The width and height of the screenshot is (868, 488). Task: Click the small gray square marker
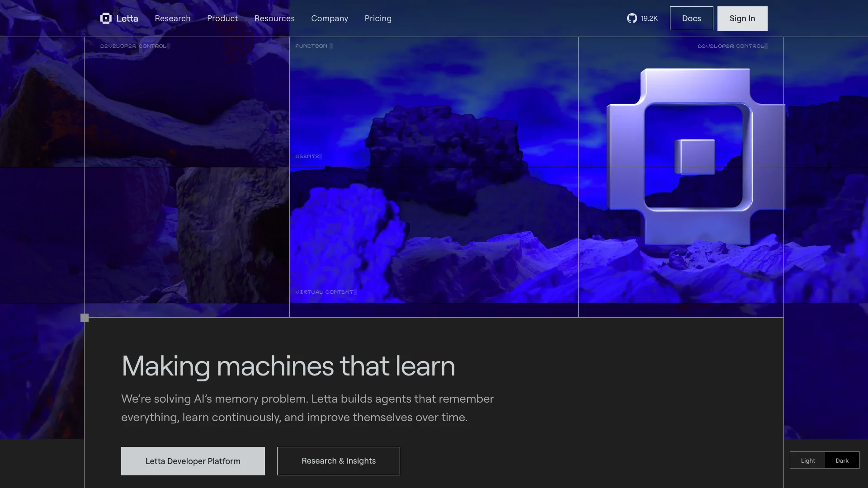85,318
